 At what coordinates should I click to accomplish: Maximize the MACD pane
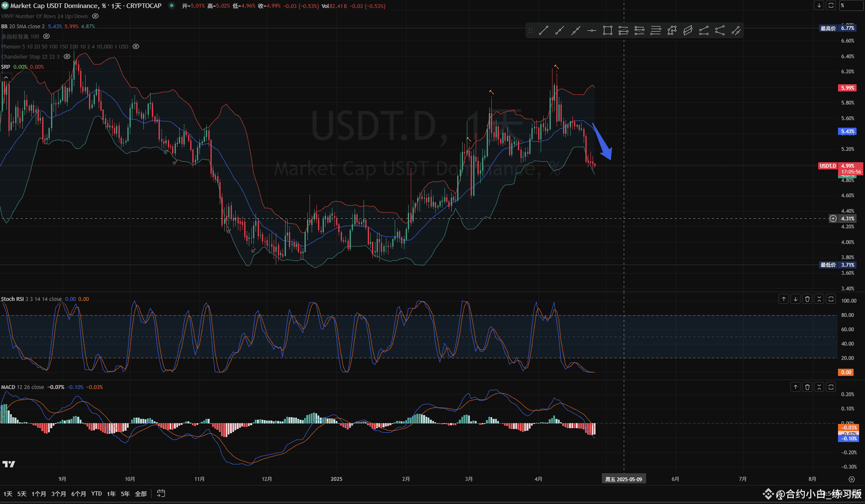click(831, 387)
